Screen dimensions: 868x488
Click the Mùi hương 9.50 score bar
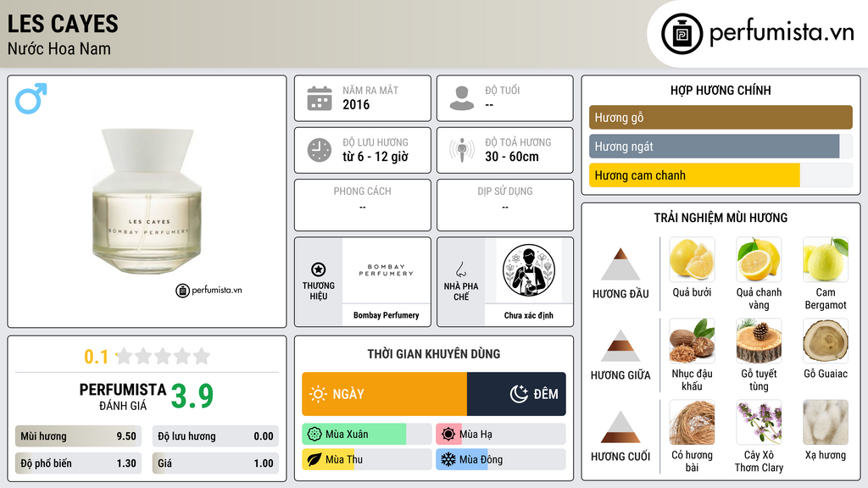coord(78,436)
